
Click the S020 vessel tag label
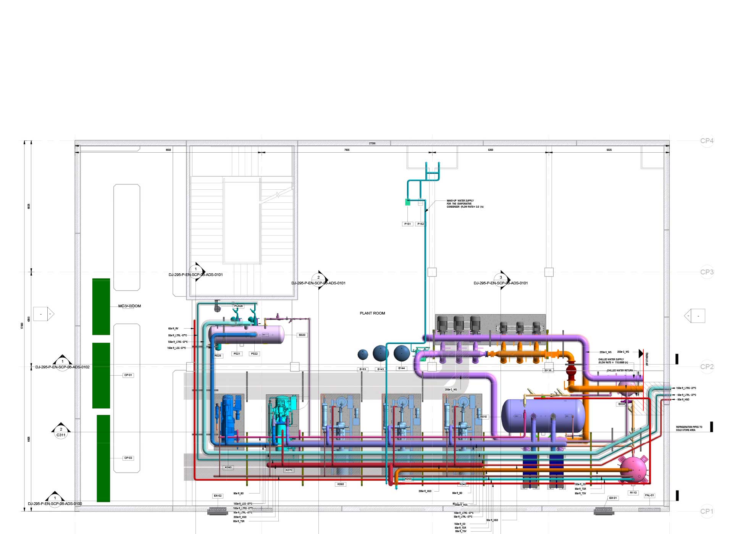[x=302, y=335]
